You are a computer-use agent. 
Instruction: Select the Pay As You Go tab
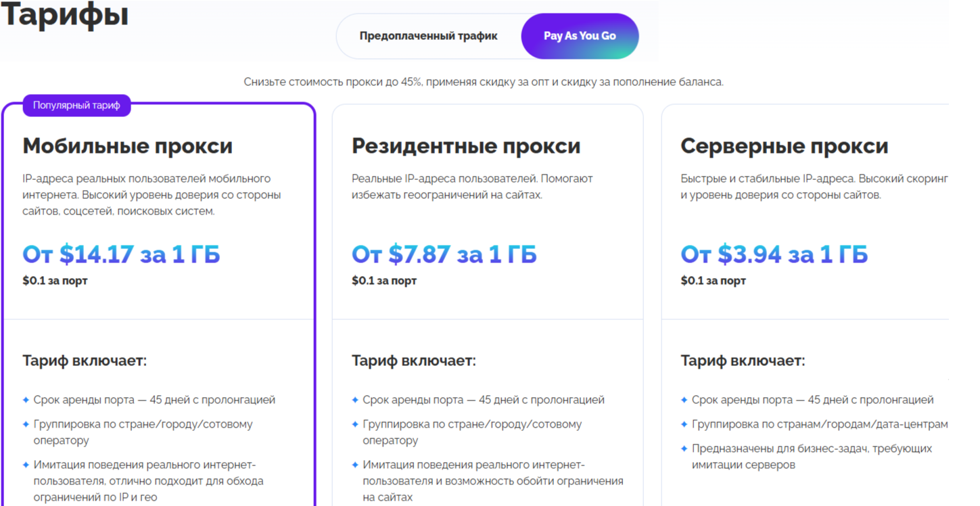(x=580, y=36)
